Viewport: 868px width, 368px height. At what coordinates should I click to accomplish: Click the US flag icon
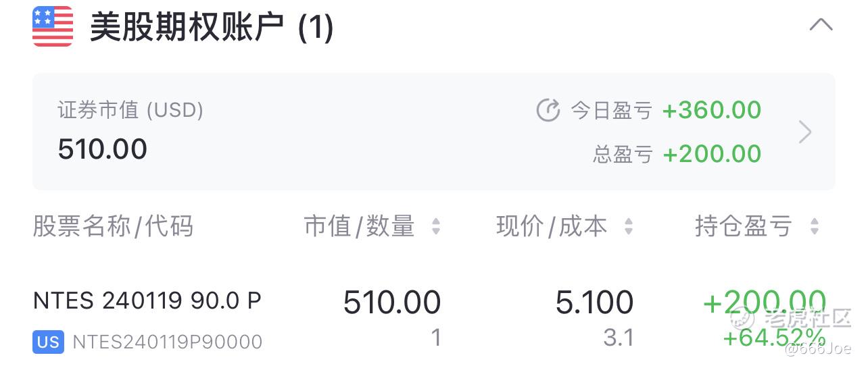(x=53, y=27)
